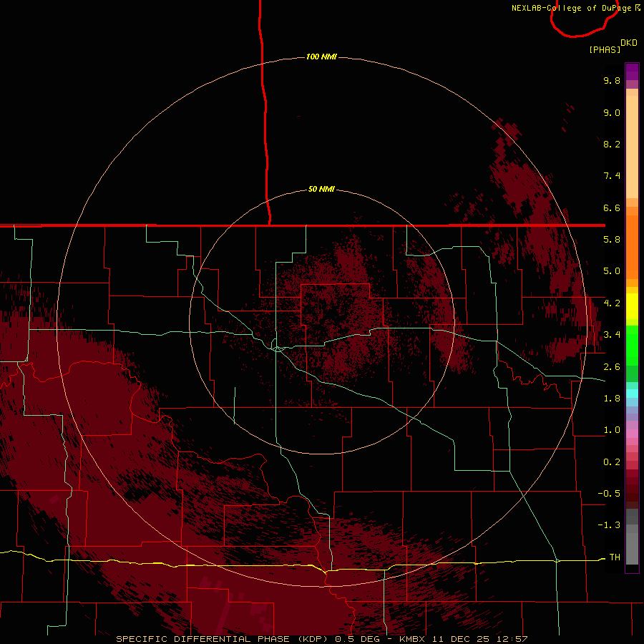
Task: Click the 1.8 legend value
Action: coord(612,399)
